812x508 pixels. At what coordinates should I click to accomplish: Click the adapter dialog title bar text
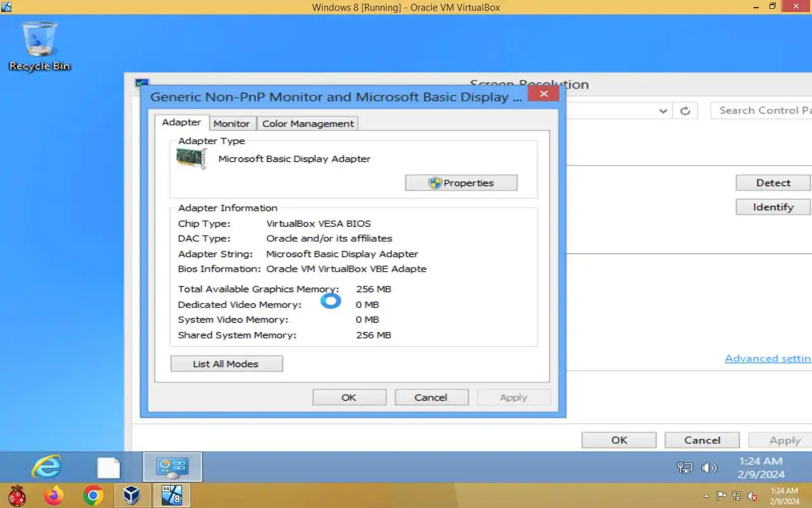click(337, 97)
